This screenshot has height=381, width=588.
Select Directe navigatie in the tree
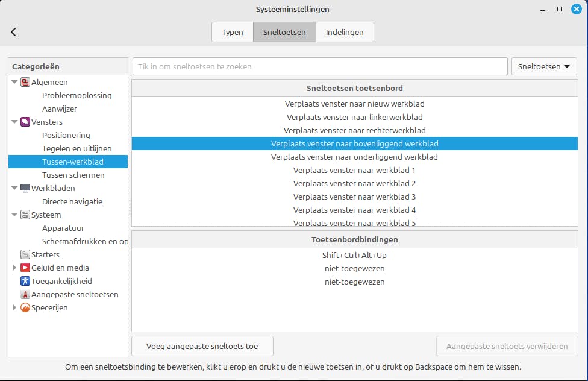tap(72, 201)
